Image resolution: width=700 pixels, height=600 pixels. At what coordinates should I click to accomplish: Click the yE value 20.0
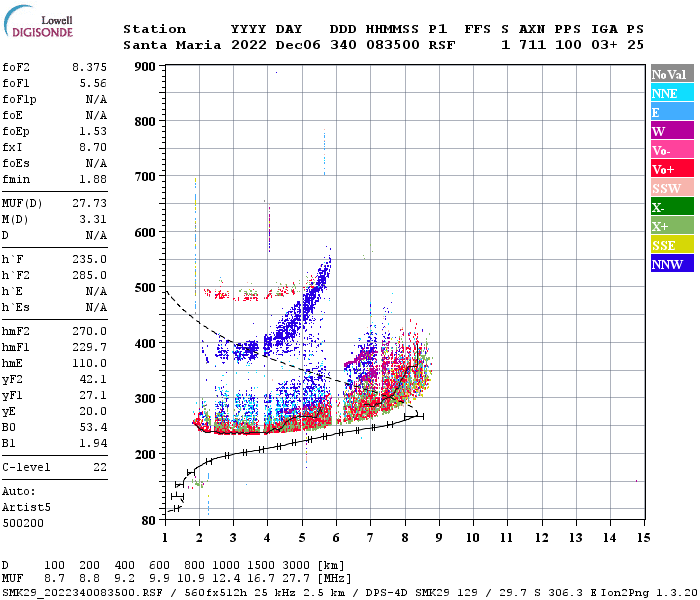coord(93,411)
